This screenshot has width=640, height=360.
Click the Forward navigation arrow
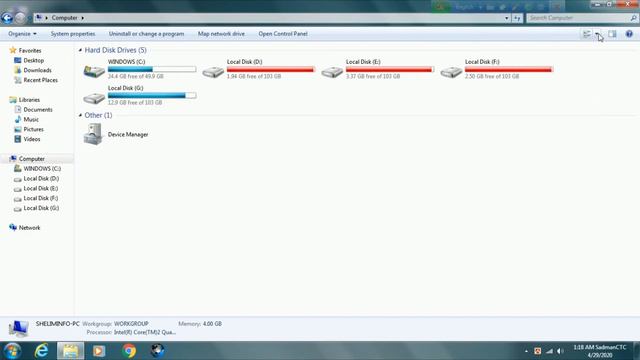point(20,18)
